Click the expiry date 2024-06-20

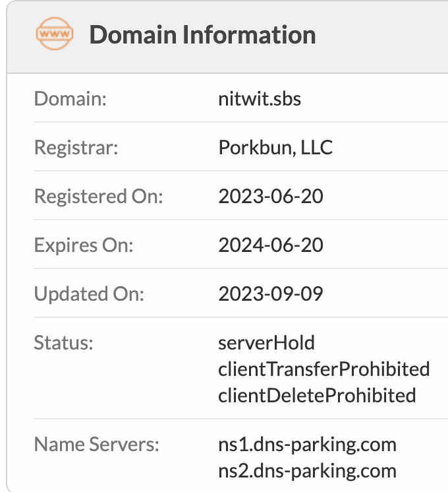click(x=271, y=245)
